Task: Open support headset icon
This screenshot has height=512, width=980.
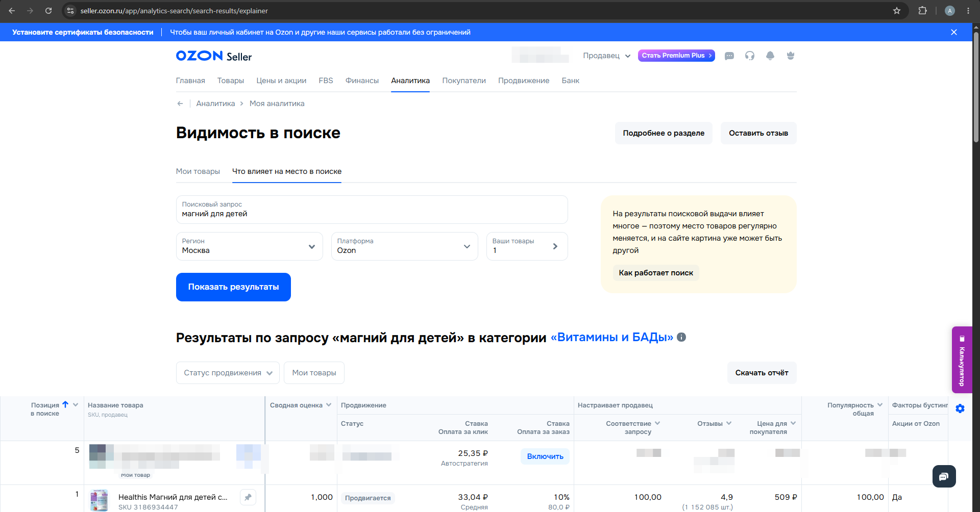Action: (x=750, y=56)
